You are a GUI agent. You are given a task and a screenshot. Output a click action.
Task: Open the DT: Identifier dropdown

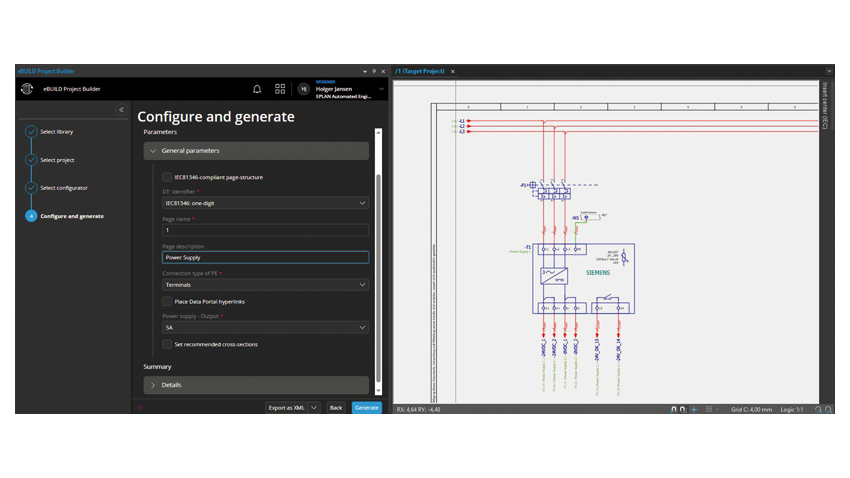click(266, 203)
